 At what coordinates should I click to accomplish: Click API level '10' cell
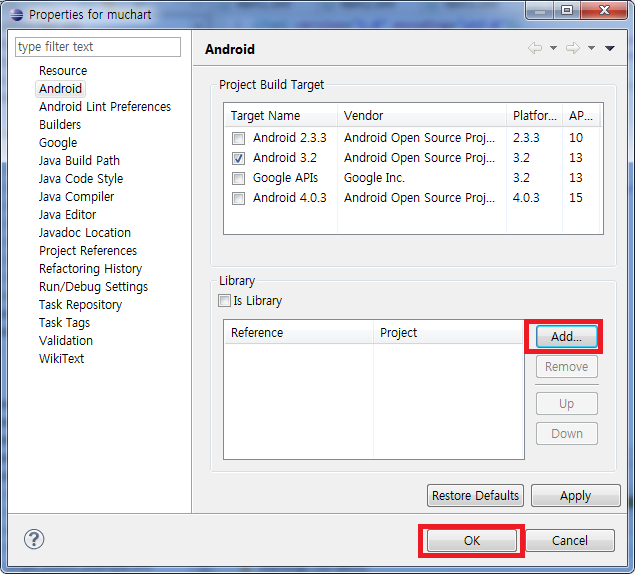pyautogui.click(x=576, y=138)
